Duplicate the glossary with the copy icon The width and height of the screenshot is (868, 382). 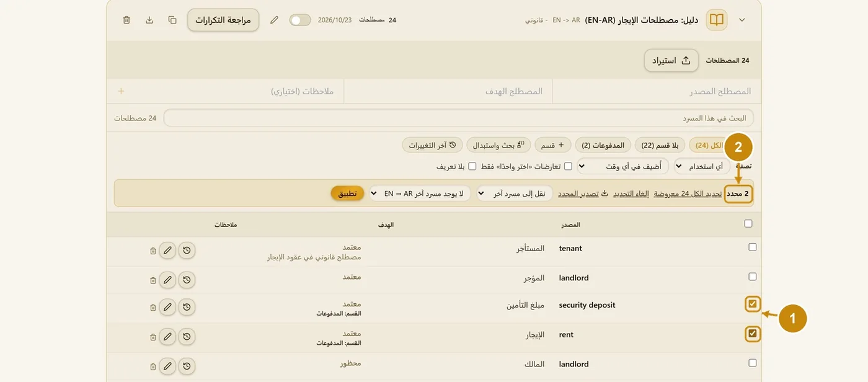[172, 20]
